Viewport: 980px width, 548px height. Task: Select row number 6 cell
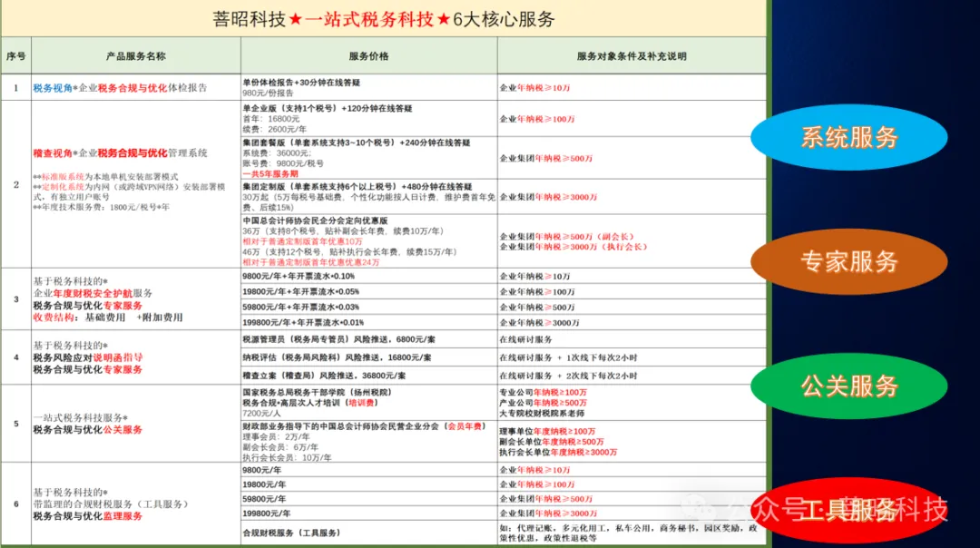(15, 504)
